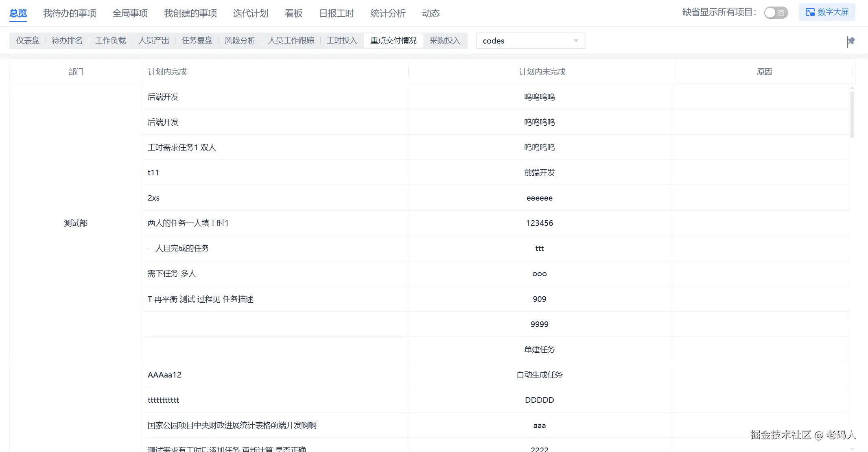The width and height of the screenshot is (868, 452).
Task: Click the 工时投入 sub-tab
Action: tap(342, 40)
